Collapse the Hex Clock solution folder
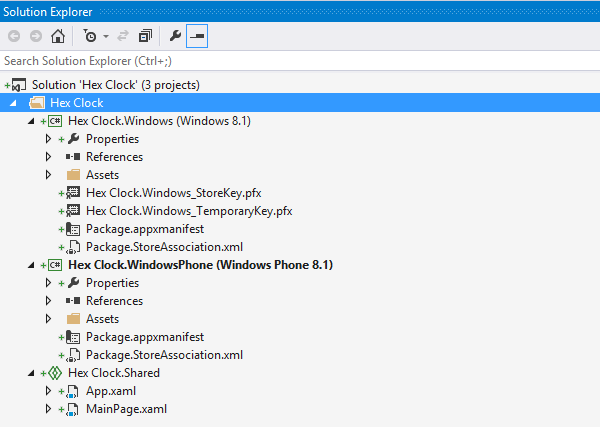Screen dimensions: 600x427 [13, 103]
